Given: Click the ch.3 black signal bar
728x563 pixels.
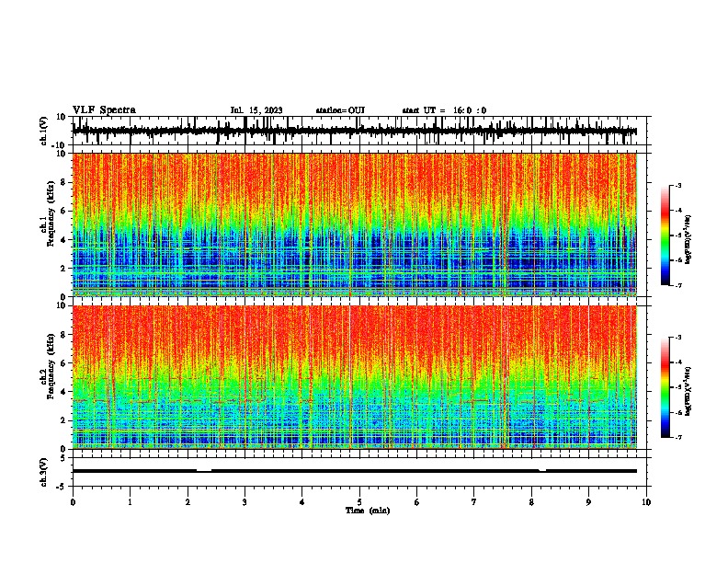Looking at the screenshot, I should click(355, 471).
